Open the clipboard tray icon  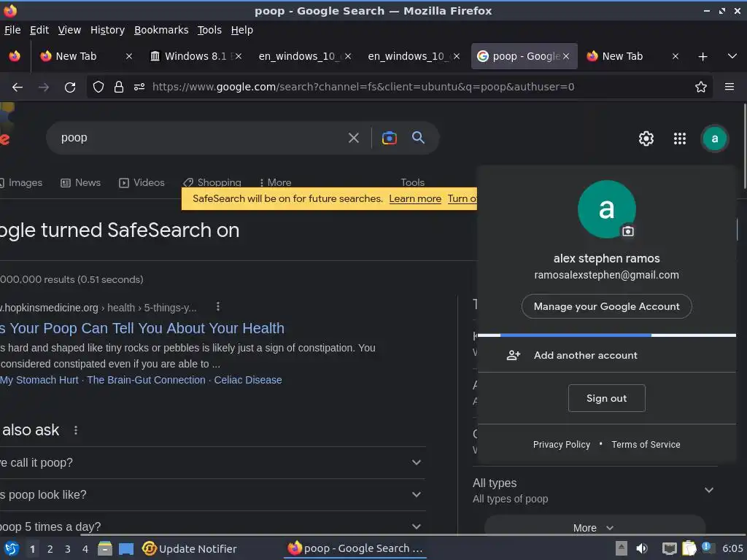coord(689,548)
